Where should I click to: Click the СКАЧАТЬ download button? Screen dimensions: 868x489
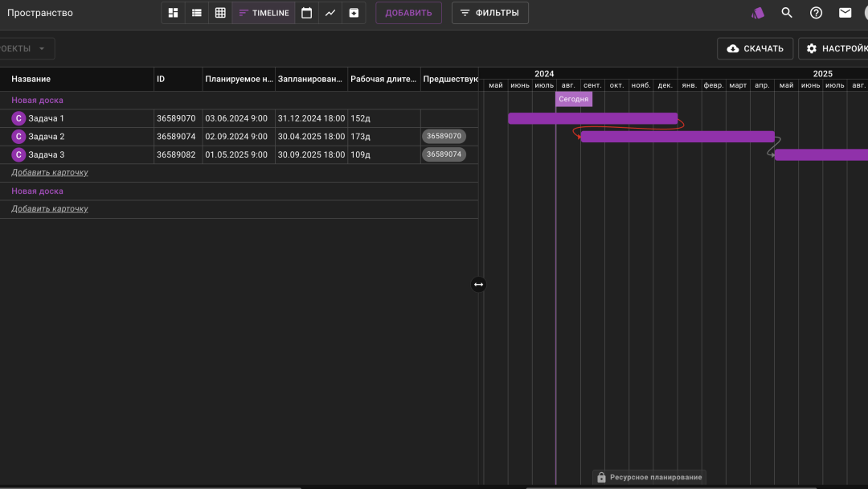click(755, 48)
